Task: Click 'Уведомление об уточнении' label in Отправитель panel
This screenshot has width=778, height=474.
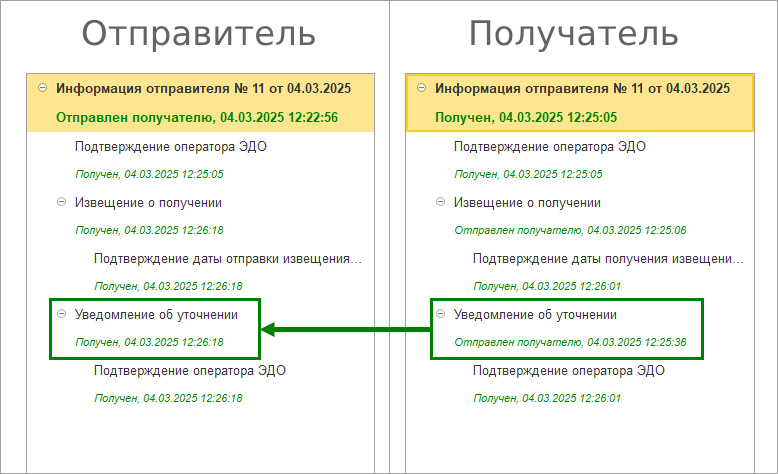Action: [x=156, y=315]
